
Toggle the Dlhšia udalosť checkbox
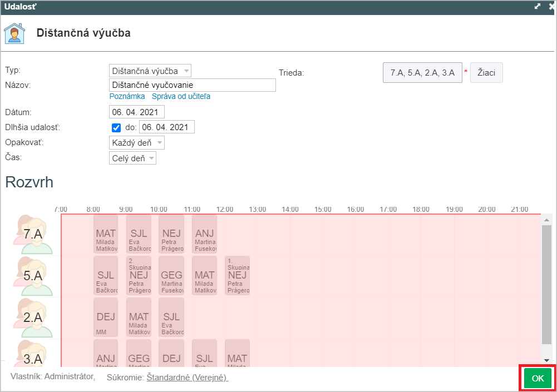pyautogui.click(x=116, y=127)
